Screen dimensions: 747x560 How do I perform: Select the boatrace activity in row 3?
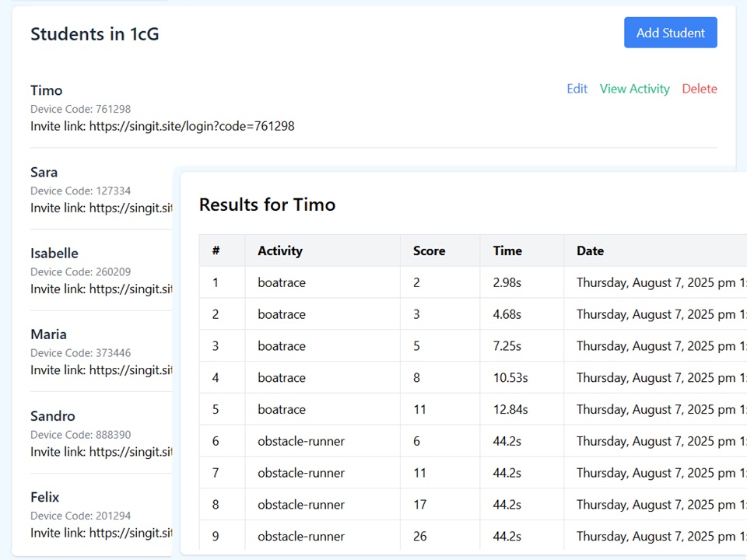tap(282, 345)
